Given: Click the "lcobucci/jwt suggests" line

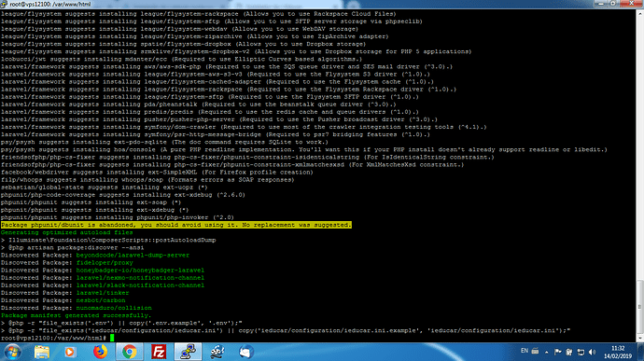Looking at the screenshot, I should [x=182, y=59].
